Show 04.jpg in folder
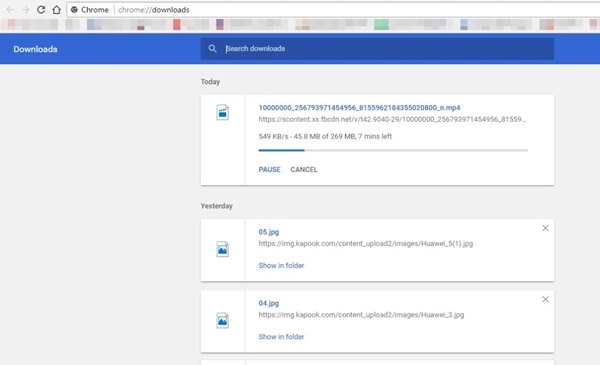The image size is (600, 365). (x=281, y=337)
